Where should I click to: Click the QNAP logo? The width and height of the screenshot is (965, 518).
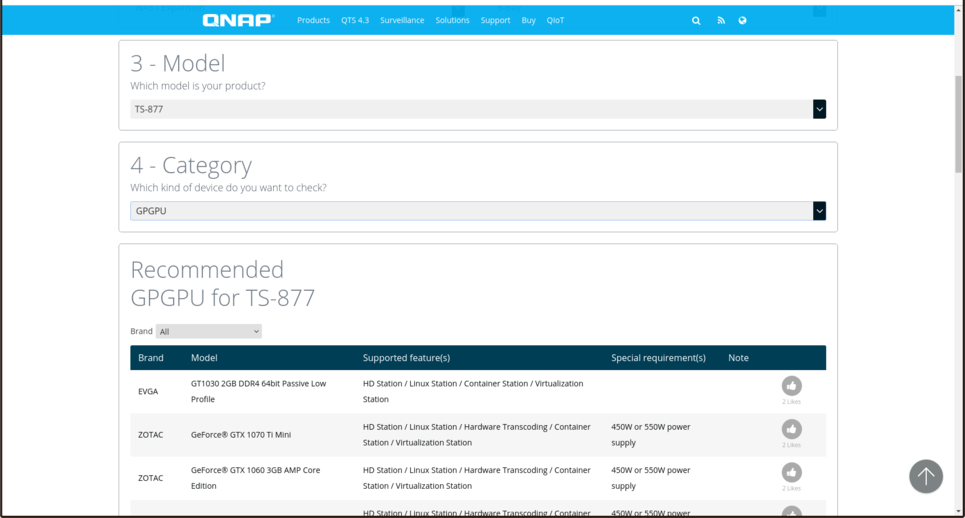[238, 20]
